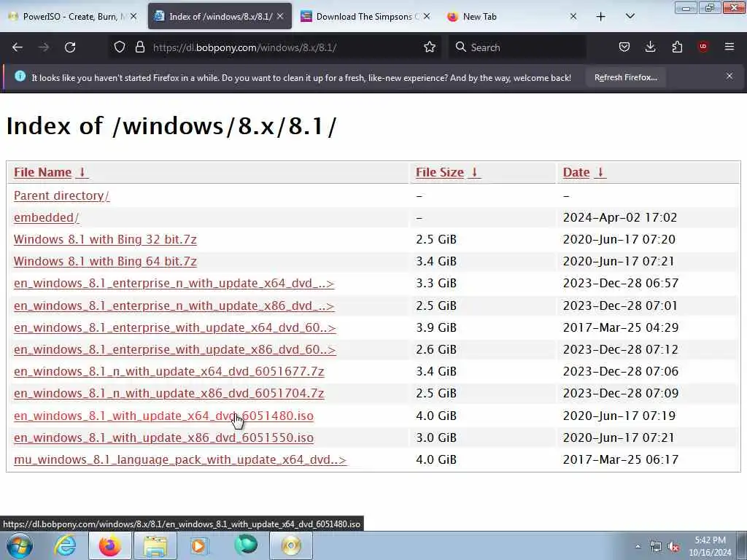Click the PowerISO disc taskbar icon
Image resolution: width=747 pixels, height=560 pixels.
[x=291, y=545]
